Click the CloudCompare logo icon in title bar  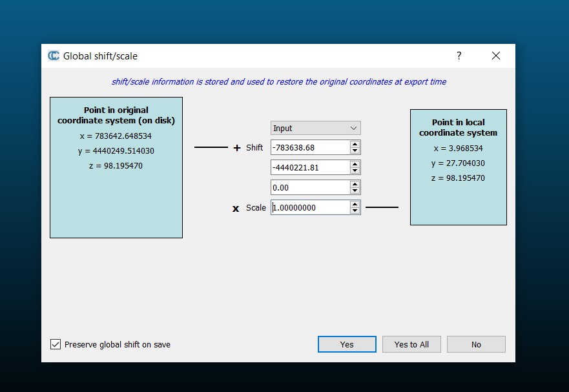pyautogui.click(x=54, y=56)
